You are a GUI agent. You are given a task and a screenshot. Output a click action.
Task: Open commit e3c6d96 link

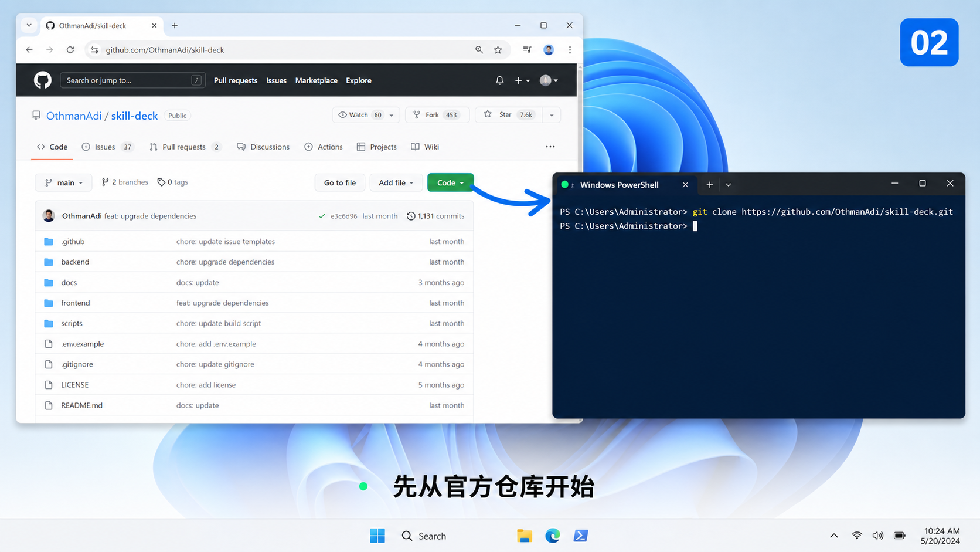pos(343,216)
